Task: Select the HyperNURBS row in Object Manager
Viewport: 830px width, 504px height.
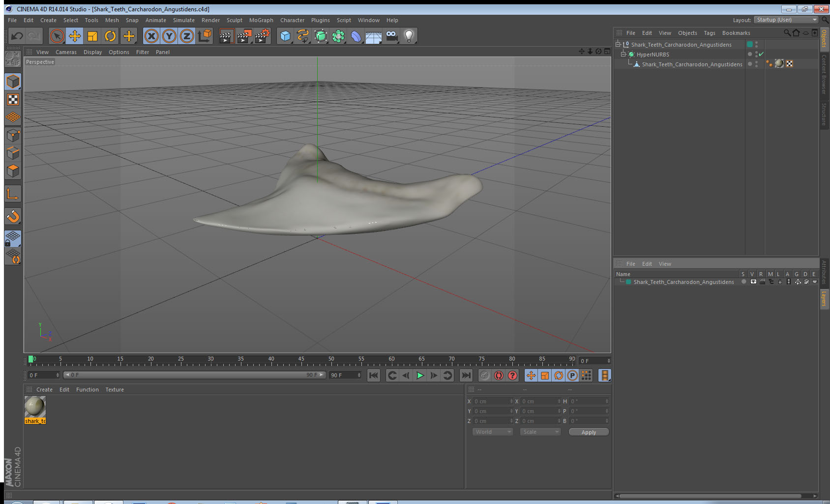Action: (x=652, y=55)
